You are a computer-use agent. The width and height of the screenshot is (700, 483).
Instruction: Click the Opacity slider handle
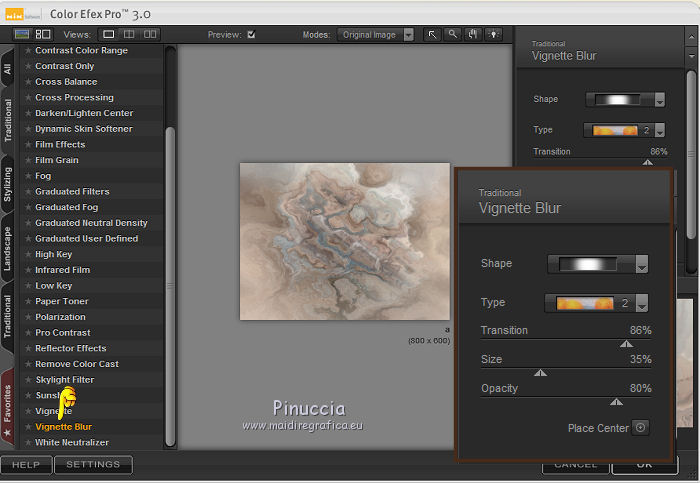616,401
